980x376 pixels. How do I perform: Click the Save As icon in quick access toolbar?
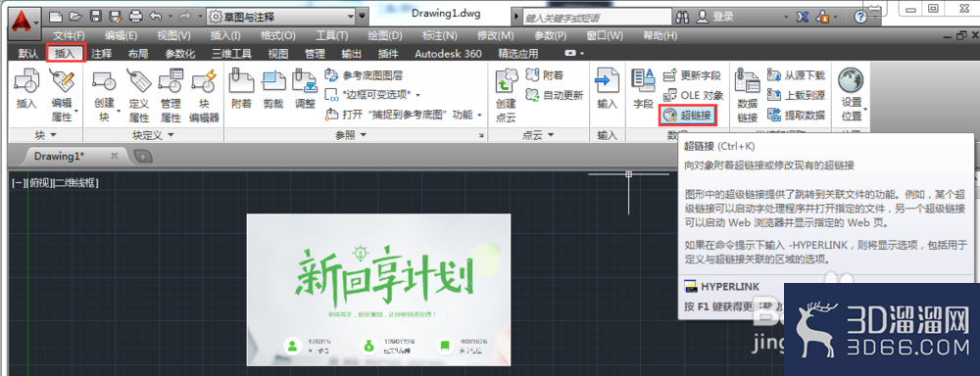point(115,17)
